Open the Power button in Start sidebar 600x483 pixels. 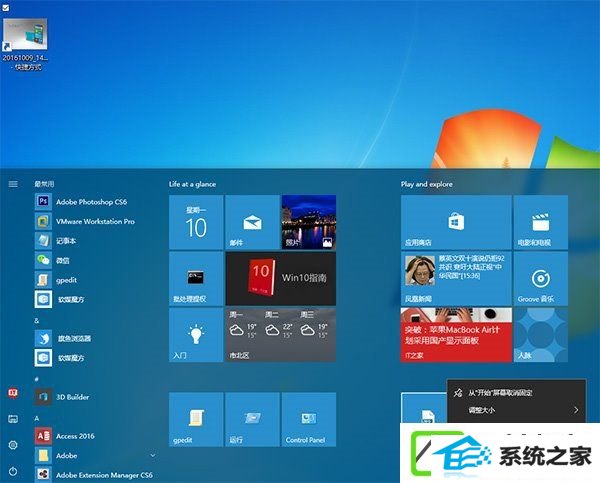[13, 471]
